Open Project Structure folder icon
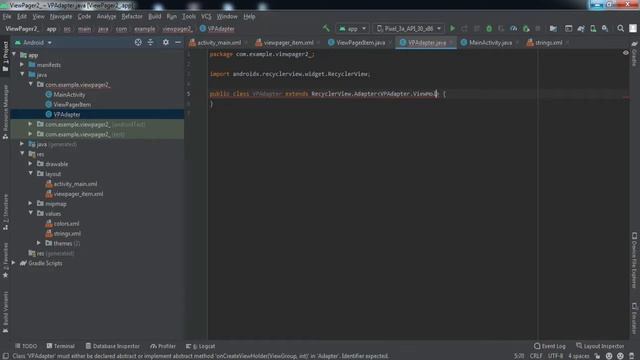Screen dimensions: 640x360 click(x=553, y=29)
